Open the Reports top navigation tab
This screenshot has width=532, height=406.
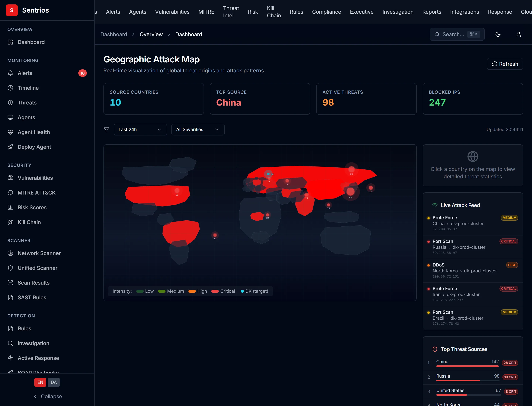pyautogui.click(x=432, y=12)
